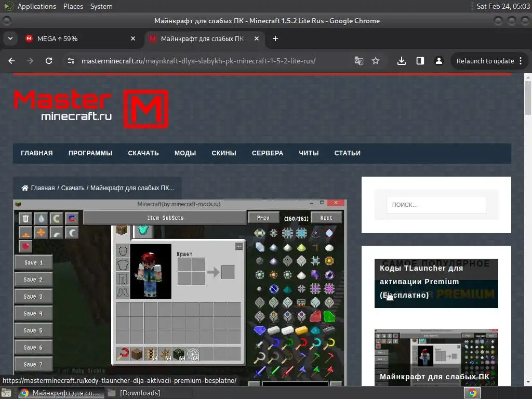Click the breadcrumb home icon
This screenshot has width=532, height=399.
(25, 188)
